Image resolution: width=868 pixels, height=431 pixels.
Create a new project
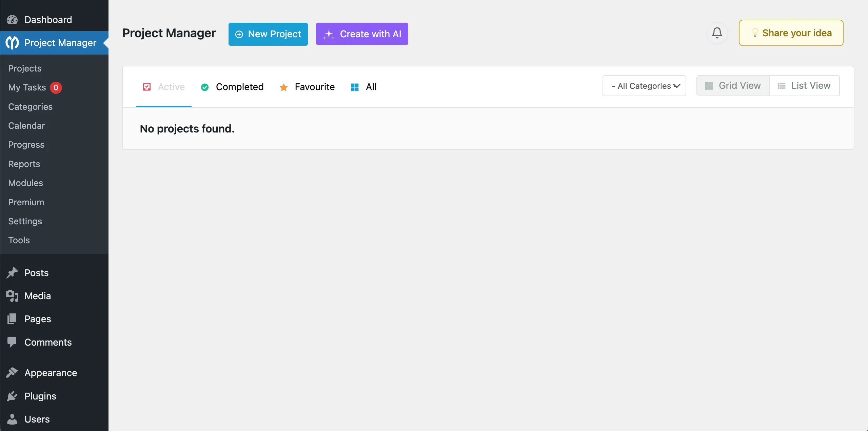(268, 34)
